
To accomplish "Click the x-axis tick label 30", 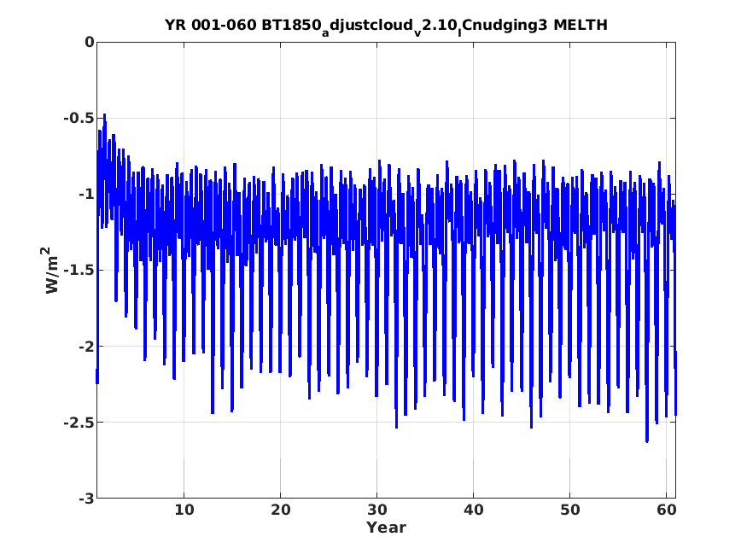I will (376, 510).
